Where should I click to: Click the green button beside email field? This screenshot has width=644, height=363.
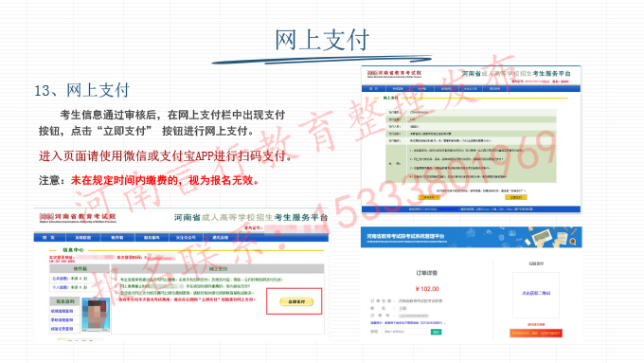436,332
